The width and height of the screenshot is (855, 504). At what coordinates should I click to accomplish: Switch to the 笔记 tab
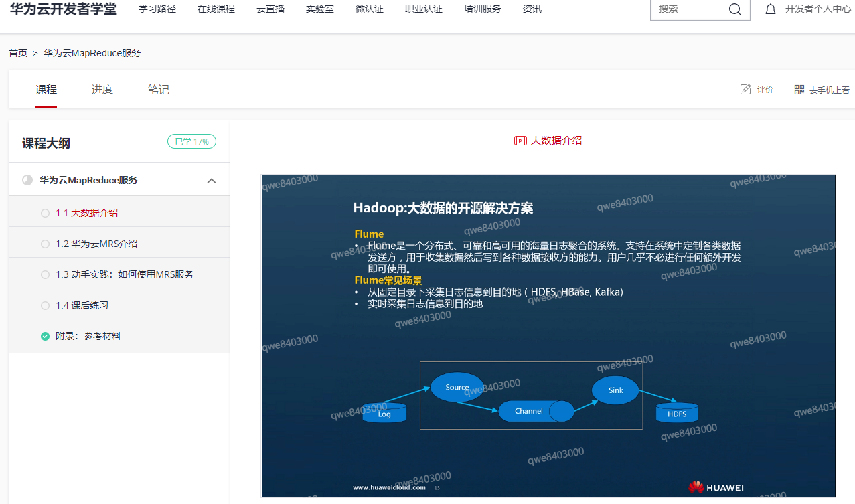[x=159, y=90]
